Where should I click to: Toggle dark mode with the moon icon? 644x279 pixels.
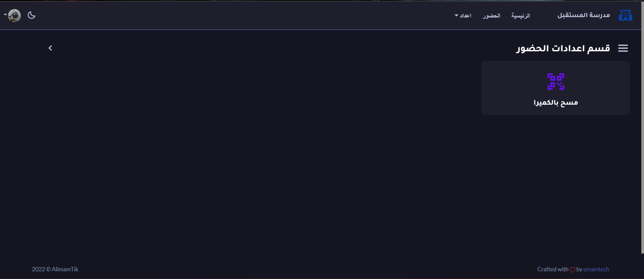[x=32, y=15]
